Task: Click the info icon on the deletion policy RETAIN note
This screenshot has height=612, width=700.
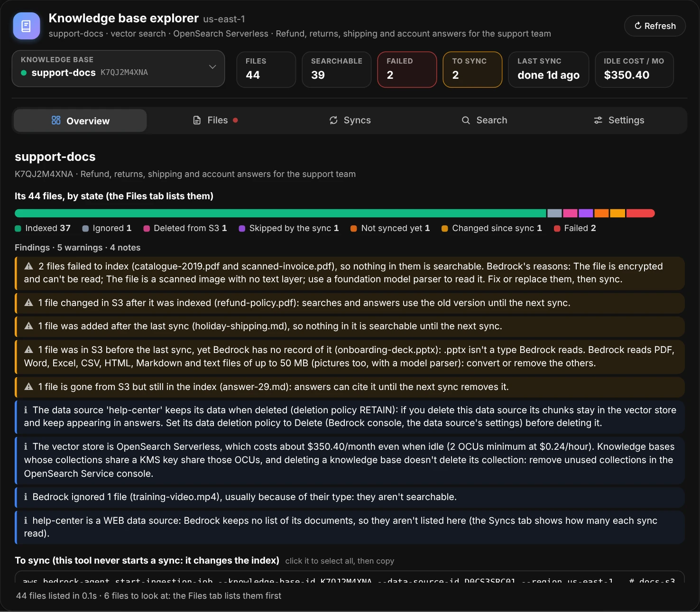Action: coord(26,410)
